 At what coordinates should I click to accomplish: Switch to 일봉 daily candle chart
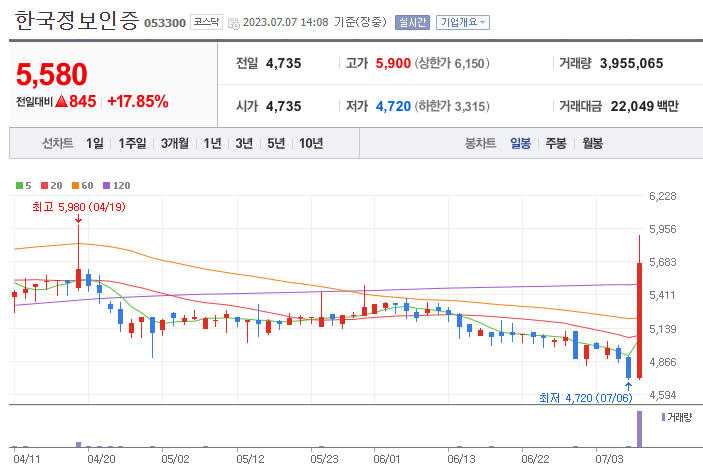[521, 143]
